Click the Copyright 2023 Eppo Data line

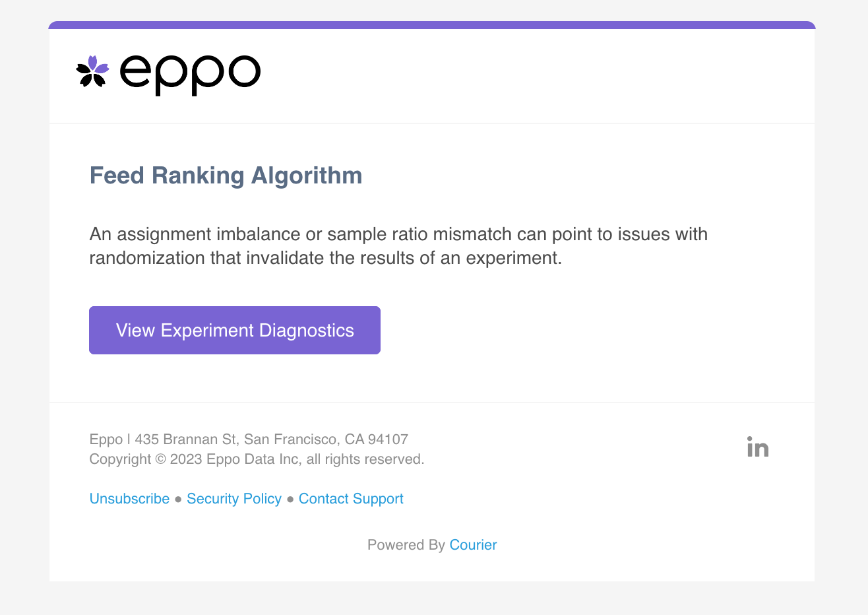257,459
